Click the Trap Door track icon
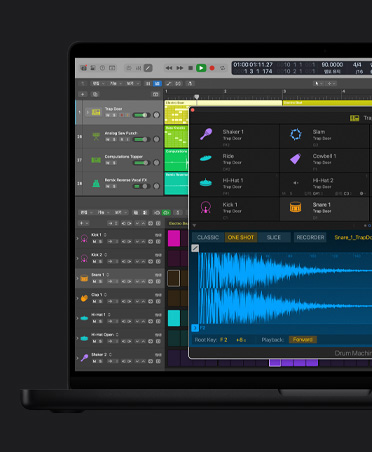372x452 pixels. 96,112
